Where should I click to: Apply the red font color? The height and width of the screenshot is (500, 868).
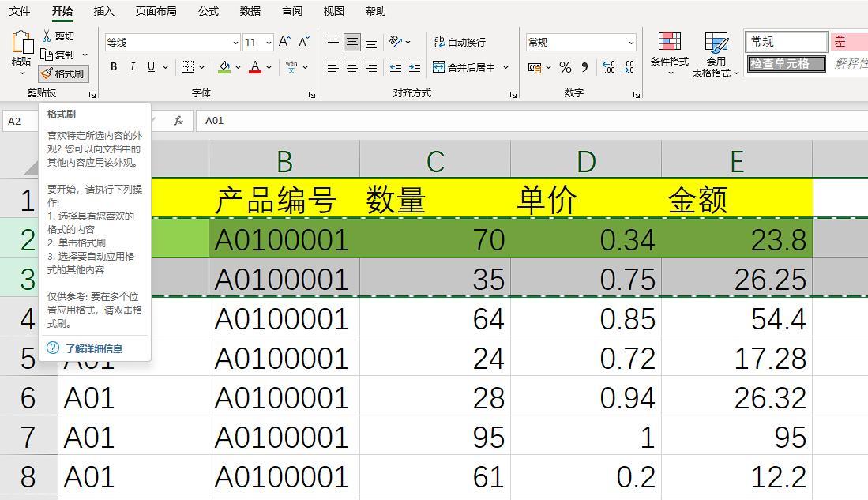[x=255, y=67]
